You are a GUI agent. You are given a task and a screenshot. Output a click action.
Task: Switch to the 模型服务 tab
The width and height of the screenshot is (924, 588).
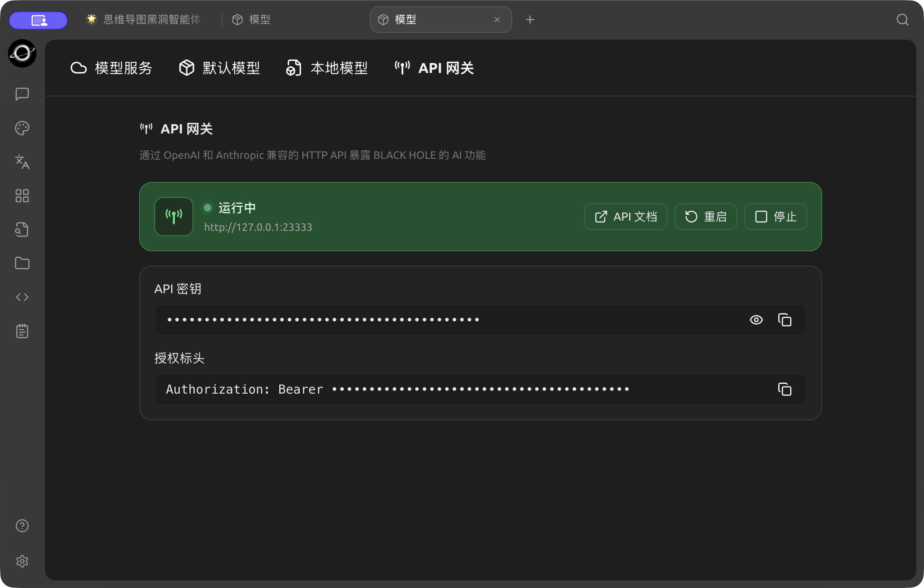coord(111,68)
